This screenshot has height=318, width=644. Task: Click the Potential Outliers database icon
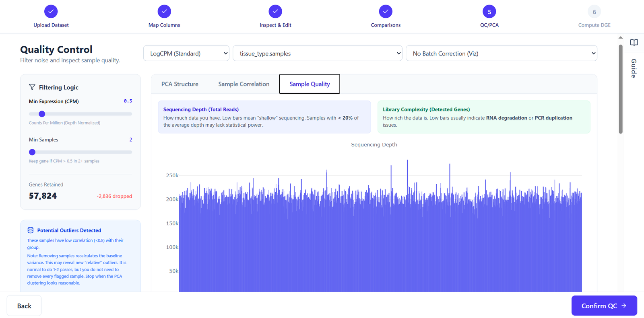click(31, 230)
